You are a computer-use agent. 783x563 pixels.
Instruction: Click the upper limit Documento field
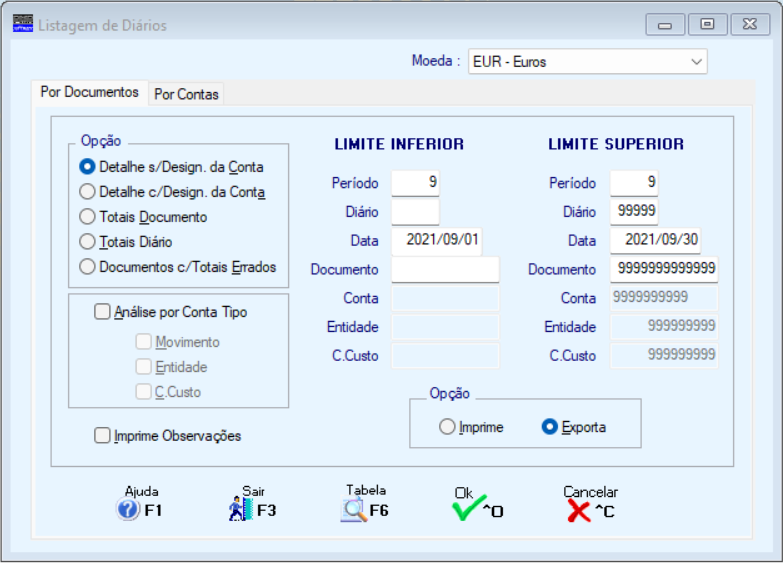pyautogui.click(x=664, y=269)
